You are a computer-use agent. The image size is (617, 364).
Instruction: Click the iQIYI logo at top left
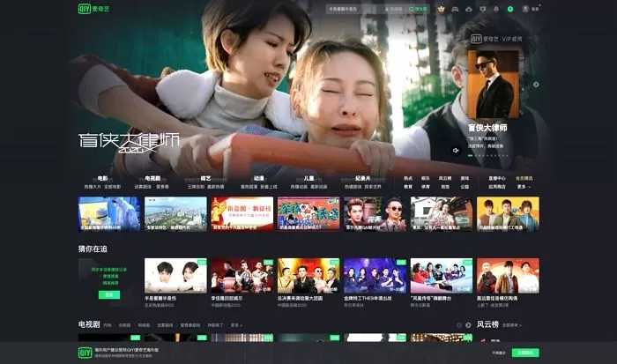click(x=93, y=8)
